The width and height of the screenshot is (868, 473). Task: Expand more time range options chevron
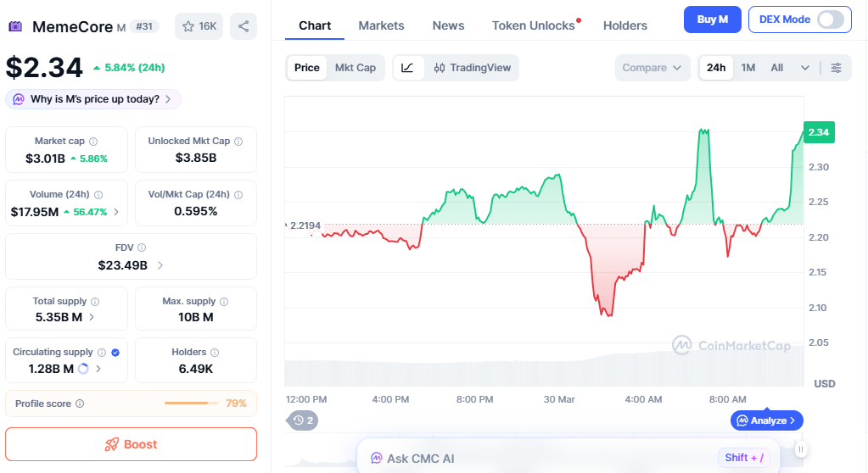click(804, 68)
